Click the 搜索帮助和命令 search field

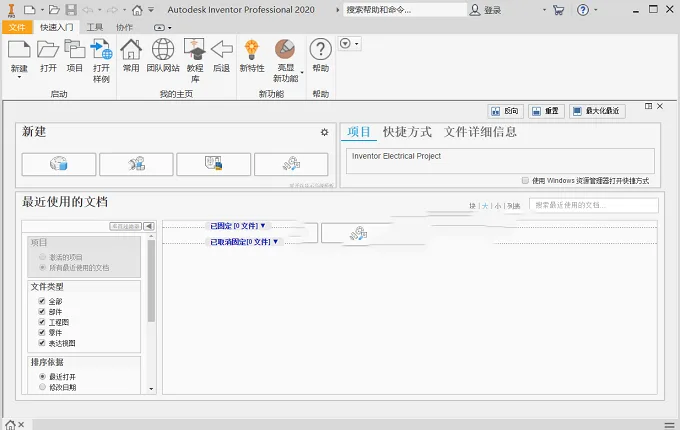(x=405, y=10)
